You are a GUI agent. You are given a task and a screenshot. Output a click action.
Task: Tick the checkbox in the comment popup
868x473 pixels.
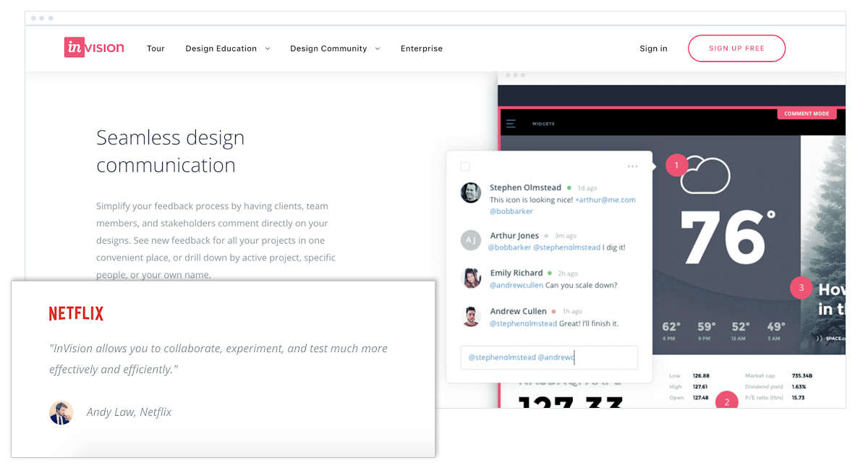coord(465,166)
